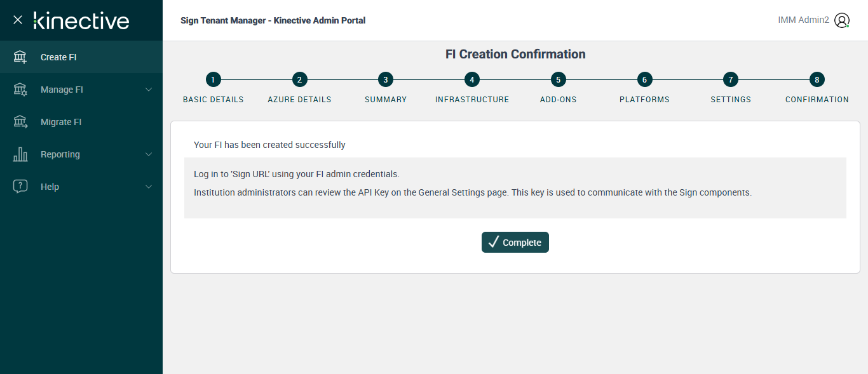Viewport: 868px width, 374px height.
Task: Click the Manage FI gear-bank icon
Action: coord(20,90)
